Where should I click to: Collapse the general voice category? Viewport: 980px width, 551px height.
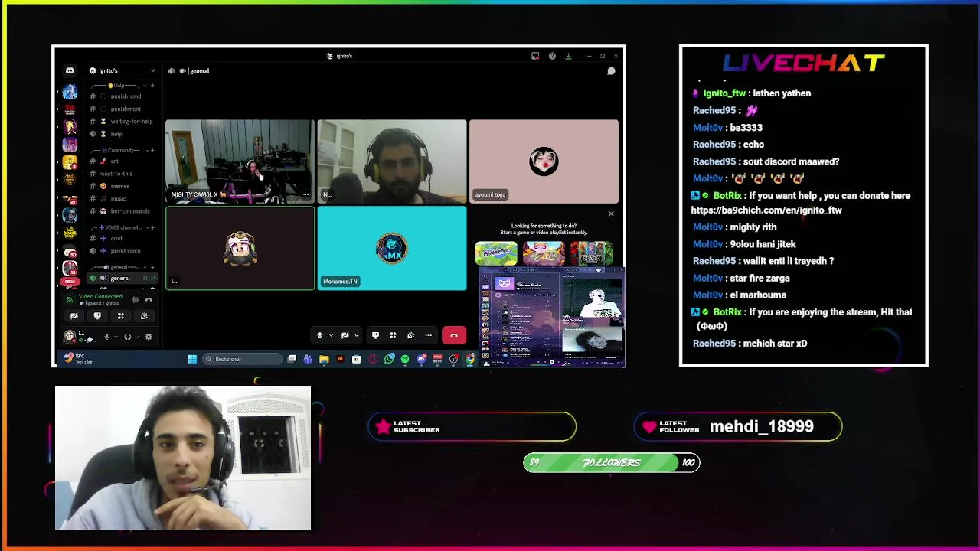145,267
